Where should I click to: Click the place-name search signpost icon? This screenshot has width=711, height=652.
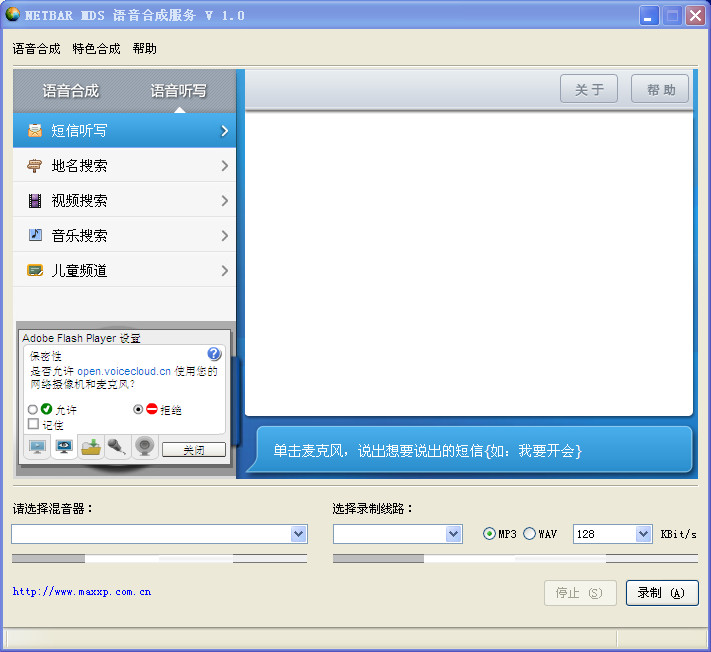[35, 165]
